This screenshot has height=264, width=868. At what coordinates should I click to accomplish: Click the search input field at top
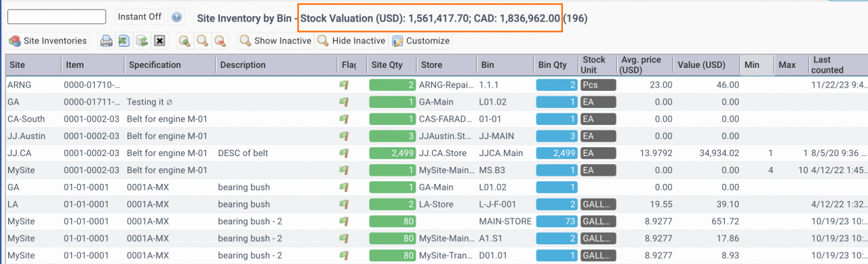(x=56, y=16)
